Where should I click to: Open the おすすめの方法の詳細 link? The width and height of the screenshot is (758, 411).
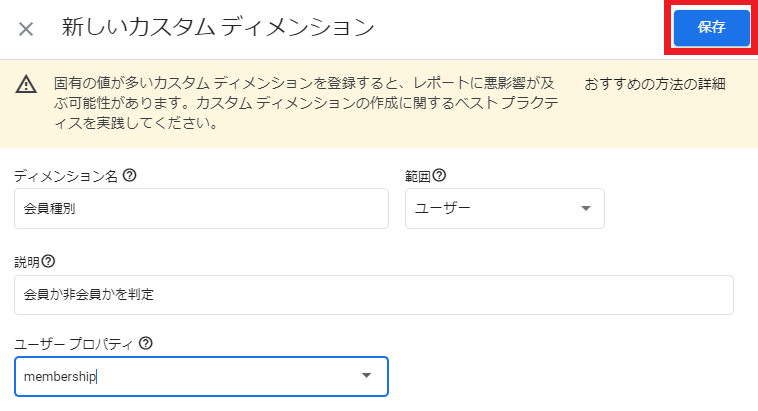655,83
